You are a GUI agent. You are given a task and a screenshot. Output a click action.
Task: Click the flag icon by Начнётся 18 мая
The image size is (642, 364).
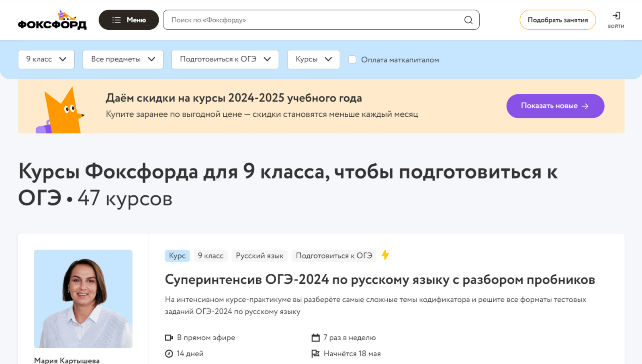[x=315, y=354]
